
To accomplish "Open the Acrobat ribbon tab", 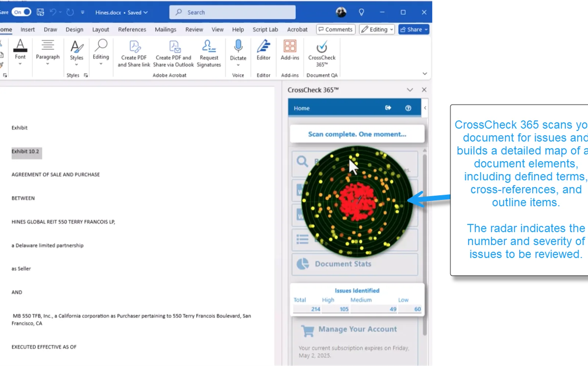I will pyautogui.click(x=297, y=29).
